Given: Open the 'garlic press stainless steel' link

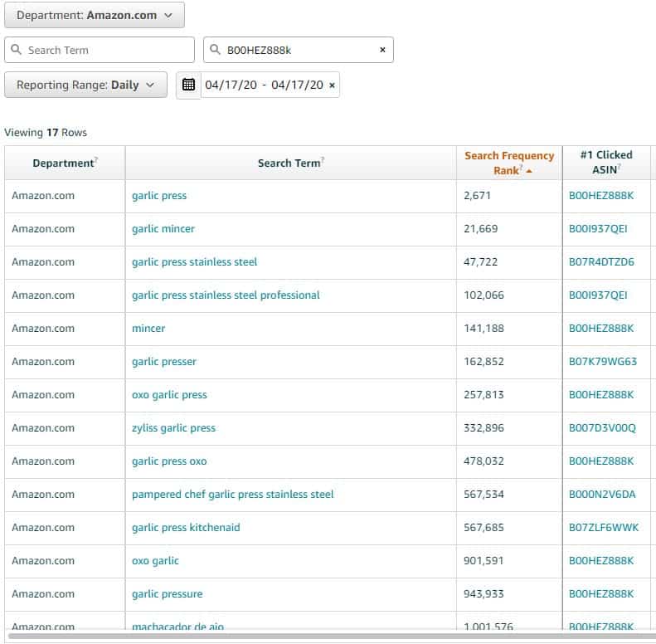Looking at the screenshot, I should click(195, 262).
